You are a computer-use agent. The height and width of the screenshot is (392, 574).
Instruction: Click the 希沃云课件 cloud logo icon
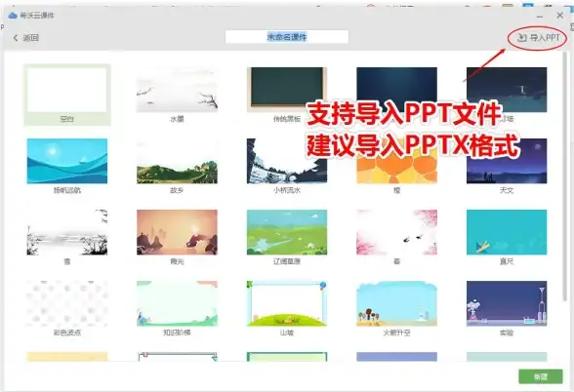coord(13,16)
